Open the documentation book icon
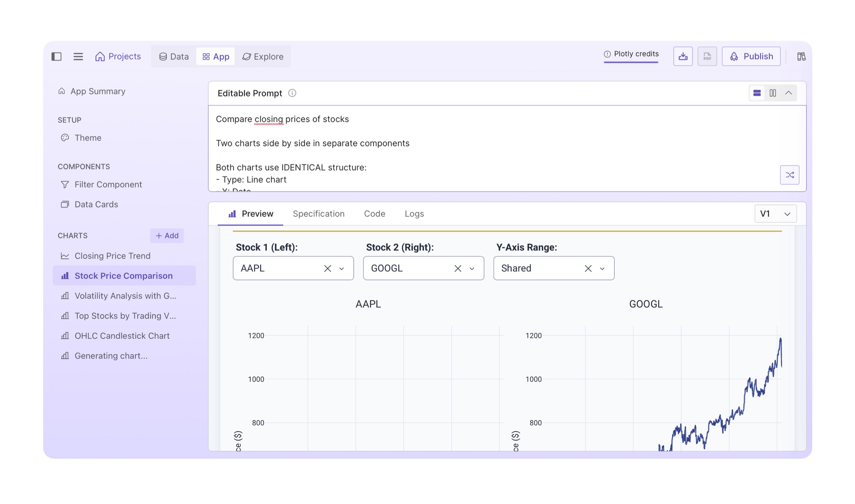855x504 pixels. 801,56
